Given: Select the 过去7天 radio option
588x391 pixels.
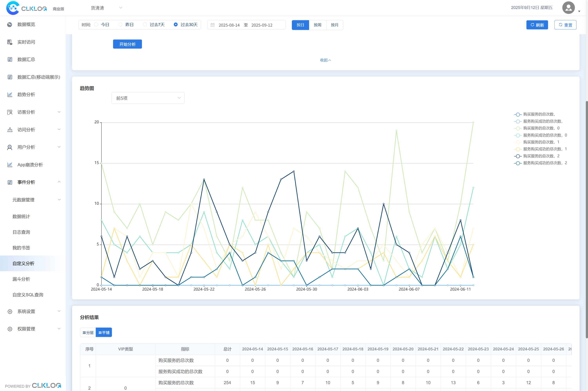Looking at the screenshot, I should point(145,25).
